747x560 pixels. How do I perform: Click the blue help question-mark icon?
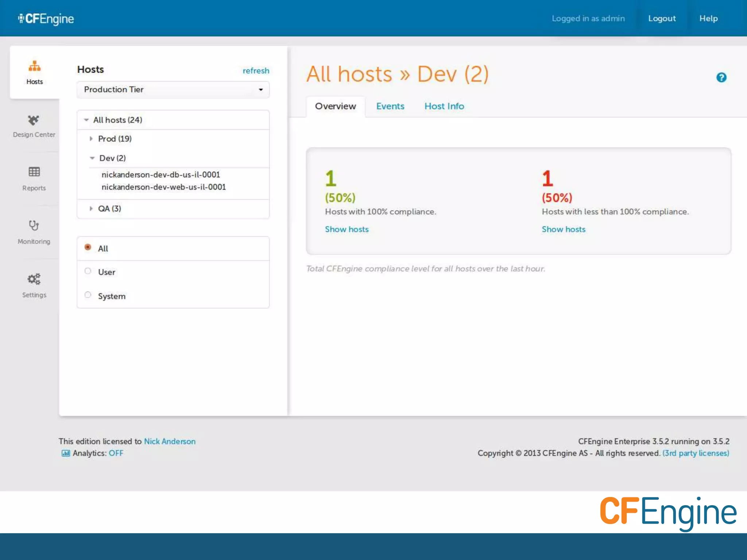[721, 77]
